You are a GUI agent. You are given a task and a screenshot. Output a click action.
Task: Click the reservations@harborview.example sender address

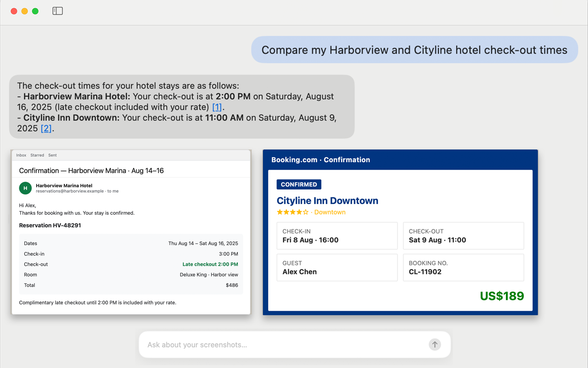(x=70, y=191)
